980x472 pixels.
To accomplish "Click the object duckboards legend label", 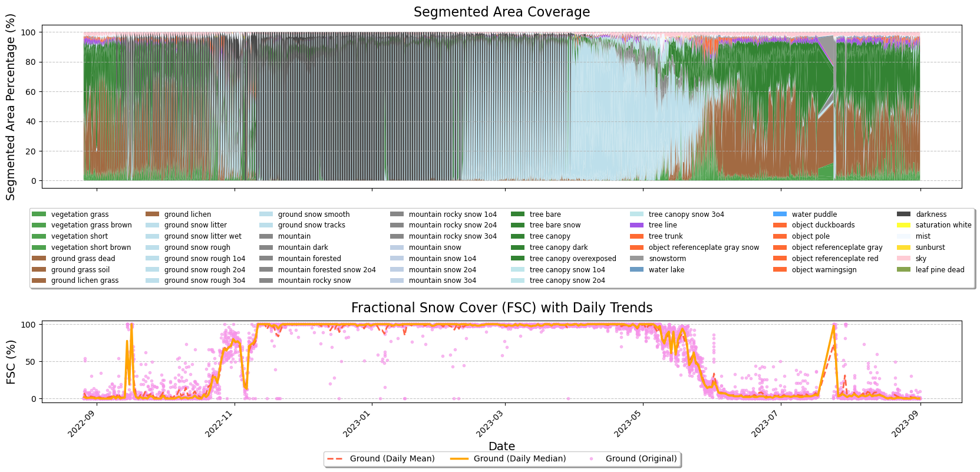I will pos(823,225).
